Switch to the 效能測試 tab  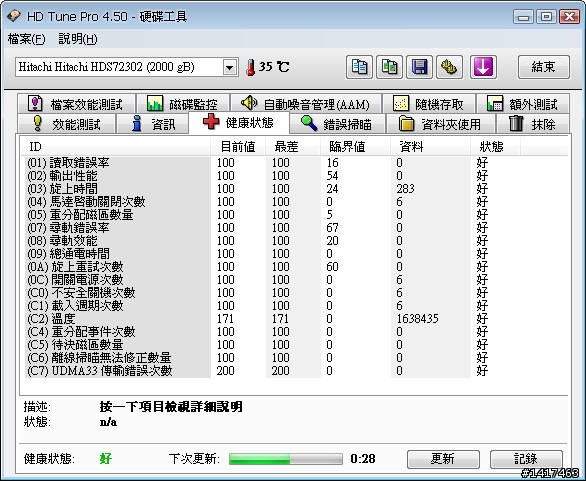point(67,124)
